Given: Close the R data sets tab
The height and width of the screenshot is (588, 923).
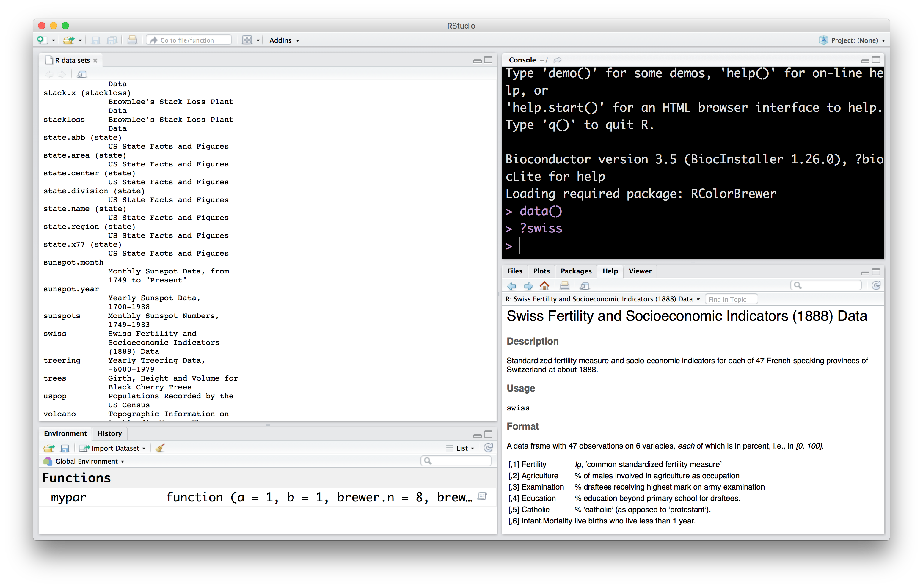Looking at the screenshot, I should [95, 61].
